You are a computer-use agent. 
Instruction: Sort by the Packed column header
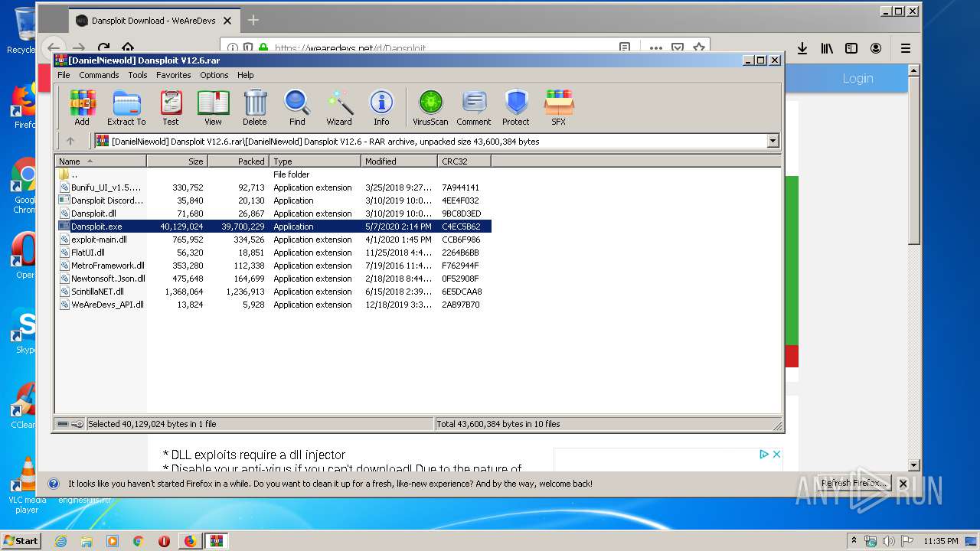[238, 161]
